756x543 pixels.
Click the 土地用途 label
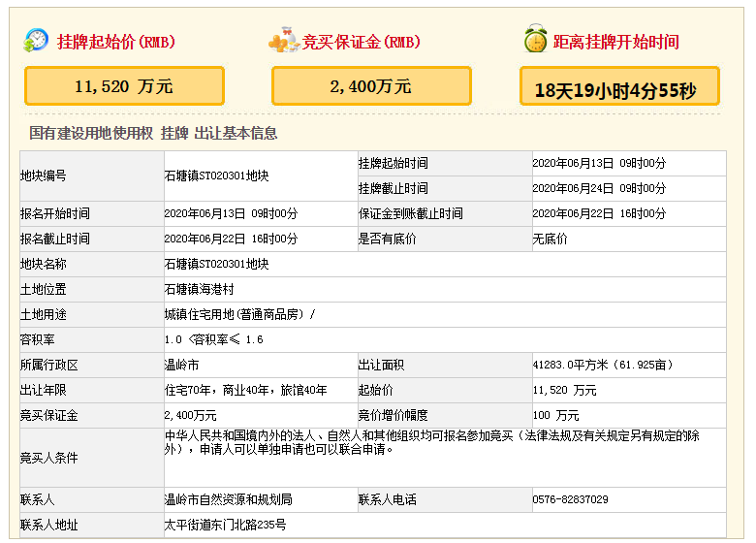[44, 314]
